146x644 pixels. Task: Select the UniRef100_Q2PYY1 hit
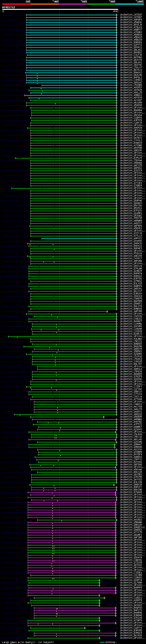coord(131,45)
